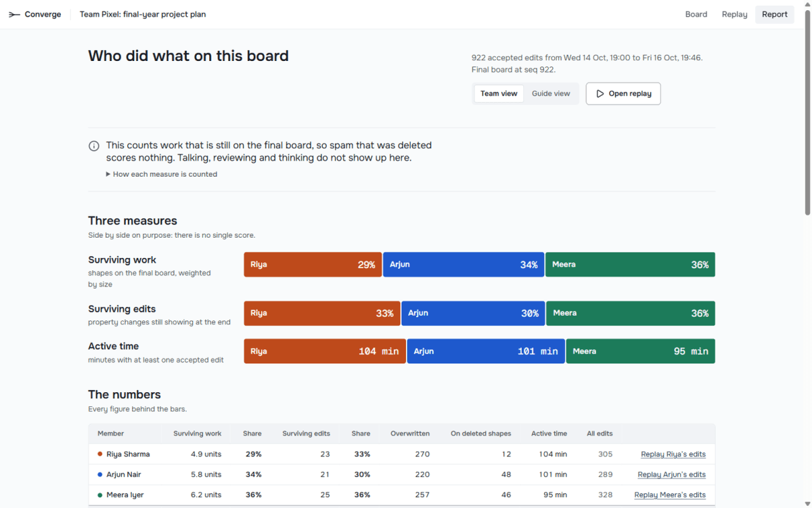
Task: Click Meera's all edits count '328'
Action: tap(606, 495)
